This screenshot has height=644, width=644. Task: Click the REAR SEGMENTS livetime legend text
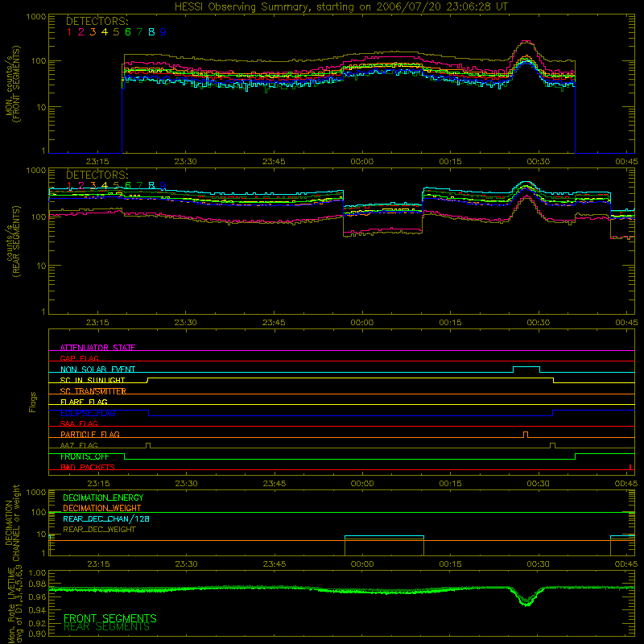106,627
